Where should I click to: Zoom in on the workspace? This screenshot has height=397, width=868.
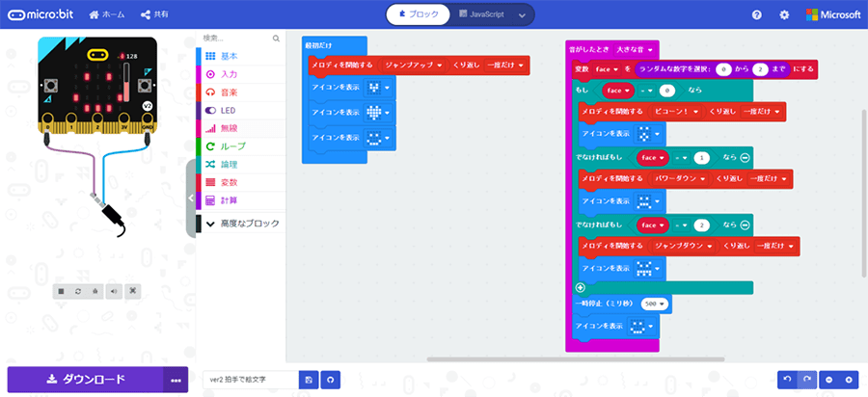coord(849,380)
